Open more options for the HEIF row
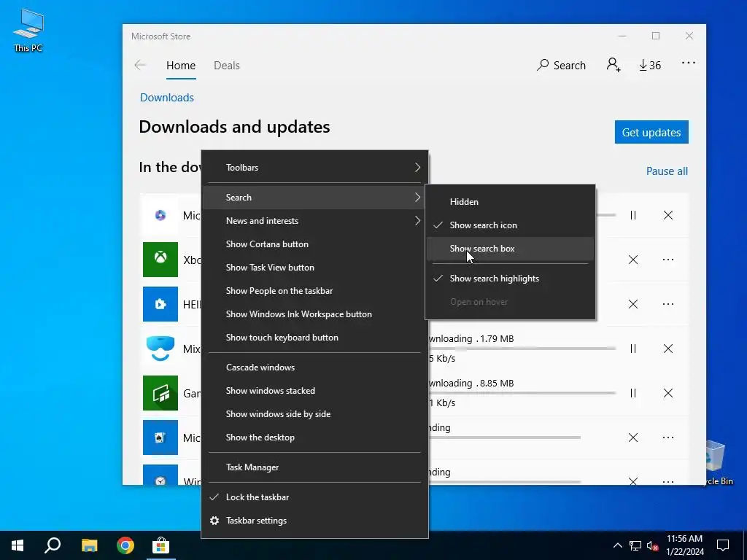747x560 pixels. tap(668, 304)
